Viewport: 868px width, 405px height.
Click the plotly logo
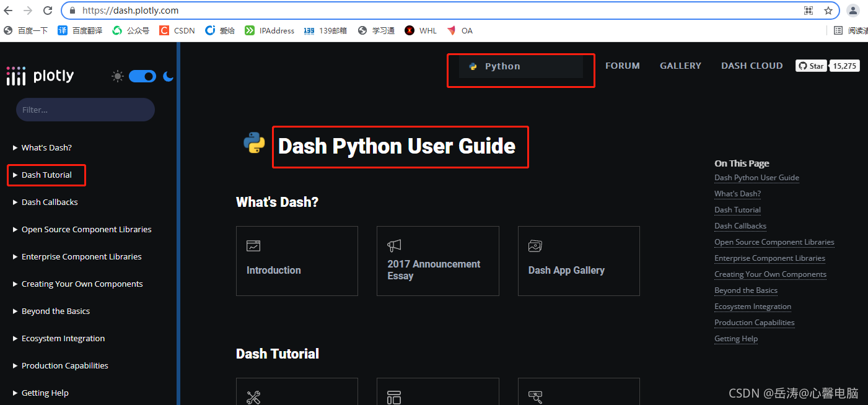coord(40,76)
